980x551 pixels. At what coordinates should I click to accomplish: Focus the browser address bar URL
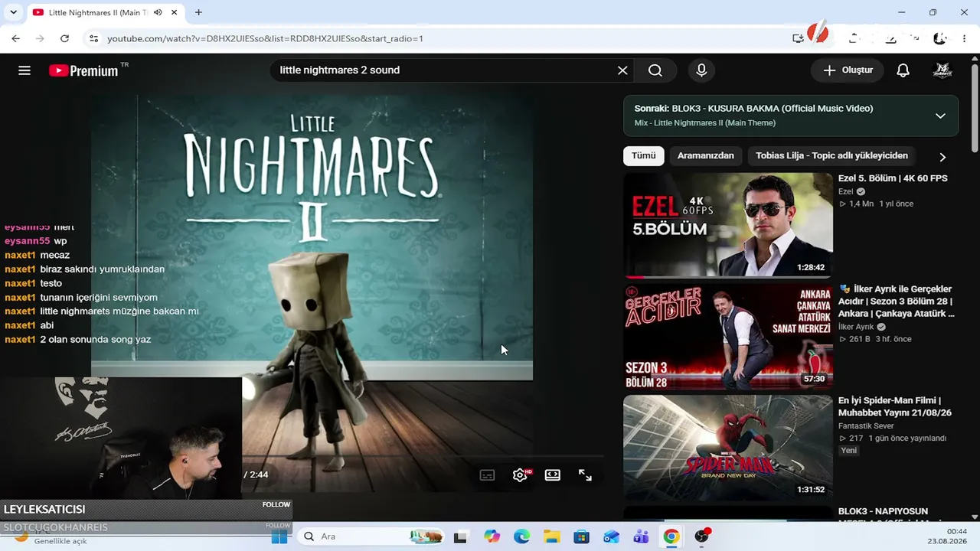(x=265, y=38)
